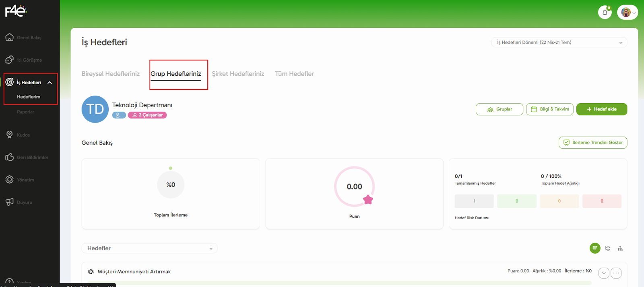Click the Hedef ekle button
The height and width of the screenshot is (287, 644).
tap(601, 109)
